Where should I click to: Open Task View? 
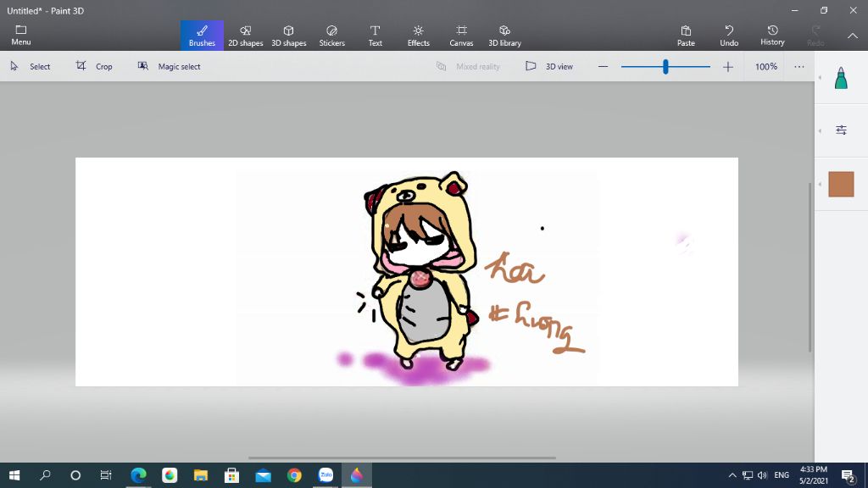tap(106, 475)
